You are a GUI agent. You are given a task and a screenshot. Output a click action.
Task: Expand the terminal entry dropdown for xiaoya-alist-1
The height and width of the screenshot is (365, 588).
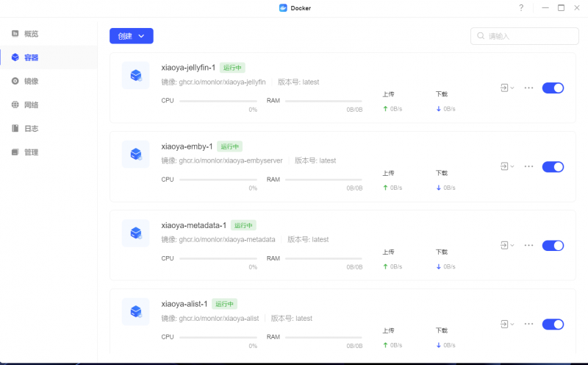[507, 324]
